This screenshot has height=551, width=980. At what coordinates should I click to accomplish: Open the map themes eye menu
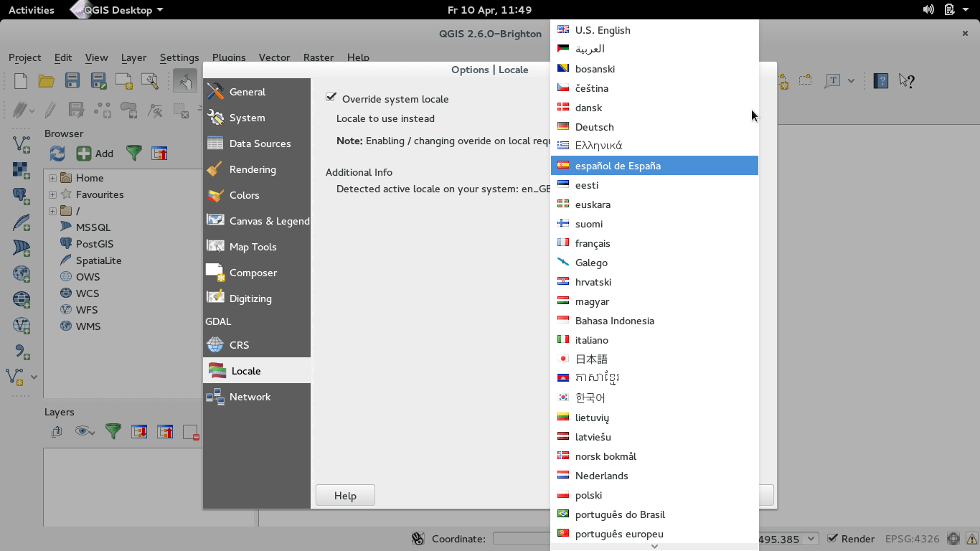[84, 431]
